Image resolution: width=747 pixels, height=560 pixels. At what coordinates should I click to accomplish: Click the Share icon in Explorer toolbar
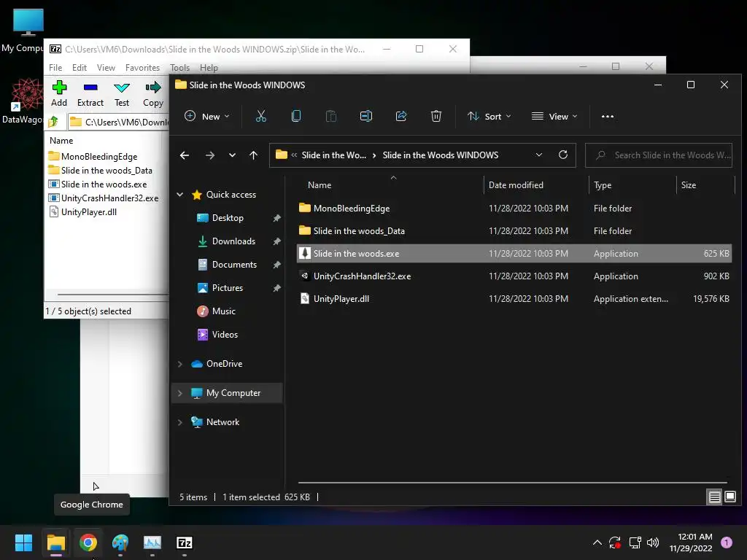click(x=401, y=116)
